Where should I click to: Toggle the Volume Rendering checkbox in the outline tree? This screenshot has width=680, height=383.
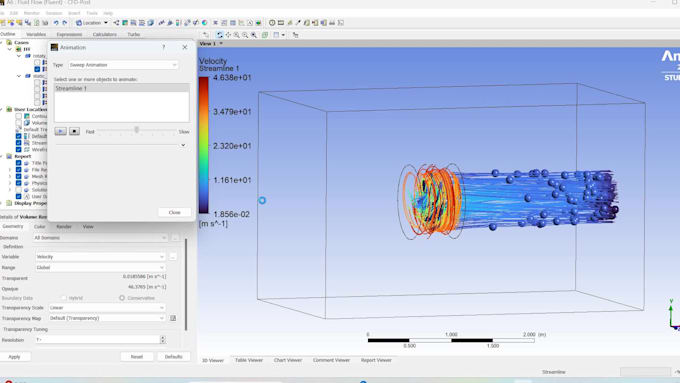coord(18,123)
